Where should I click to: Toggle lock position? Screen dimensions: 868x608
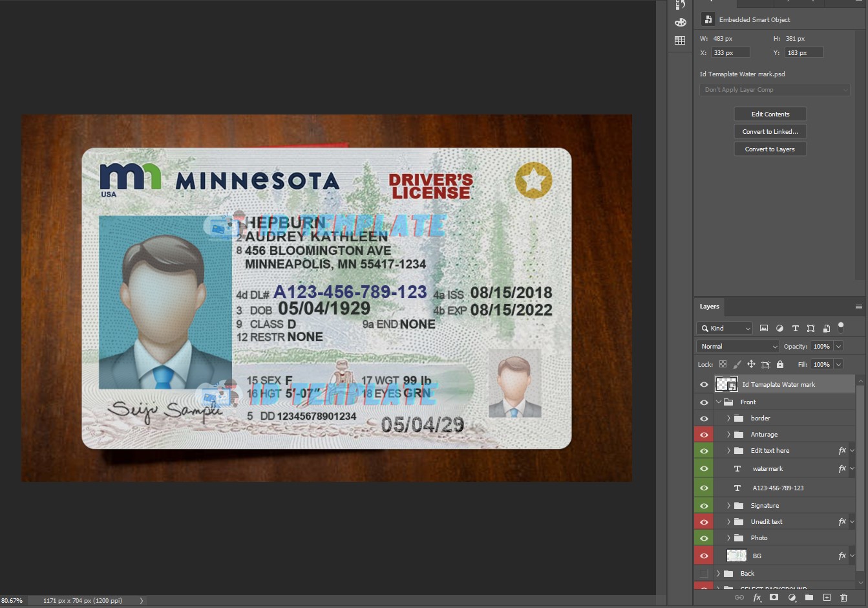pos(752,364)
